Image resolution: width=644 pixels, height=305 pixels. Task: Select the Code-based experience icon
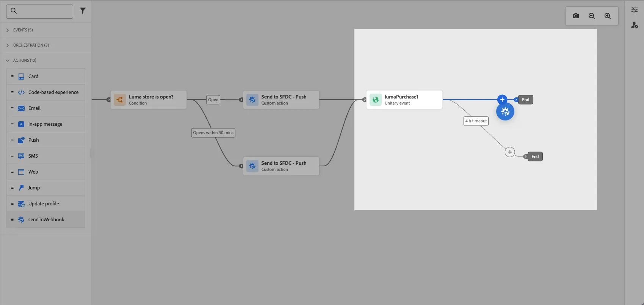tap(21, 92)
